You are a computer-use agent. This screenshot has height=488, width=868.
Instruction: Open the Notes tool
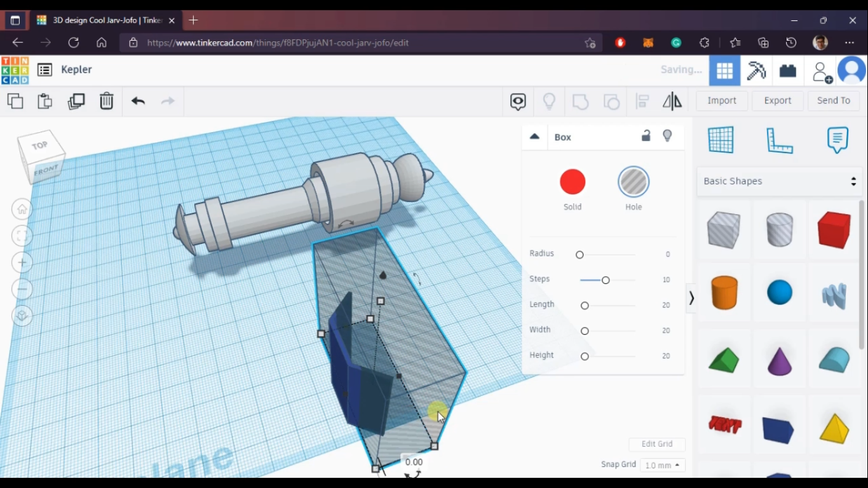[x=837, y=140]
